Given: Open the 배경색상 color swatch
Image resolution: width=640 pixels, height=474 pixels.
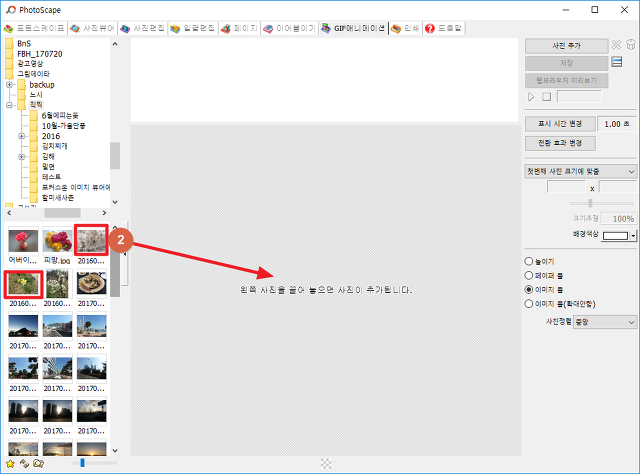Looking at the screenshot, I should coord(615,236).
